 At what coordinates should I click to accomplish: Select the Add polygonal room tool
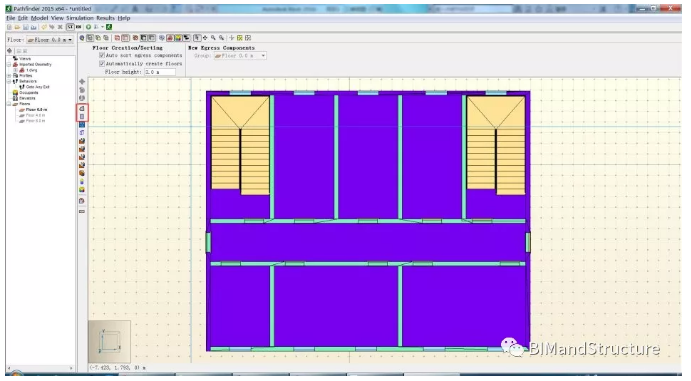tap(82, 108)
